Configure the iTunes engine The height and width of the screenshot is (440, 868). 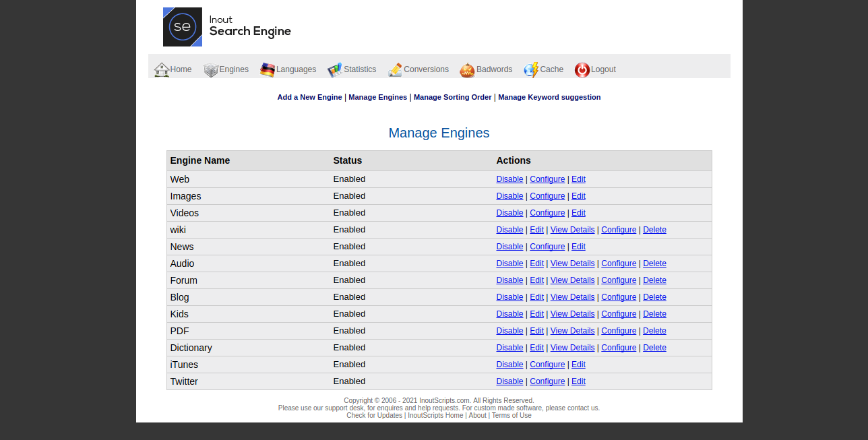[x=547, y=365]
